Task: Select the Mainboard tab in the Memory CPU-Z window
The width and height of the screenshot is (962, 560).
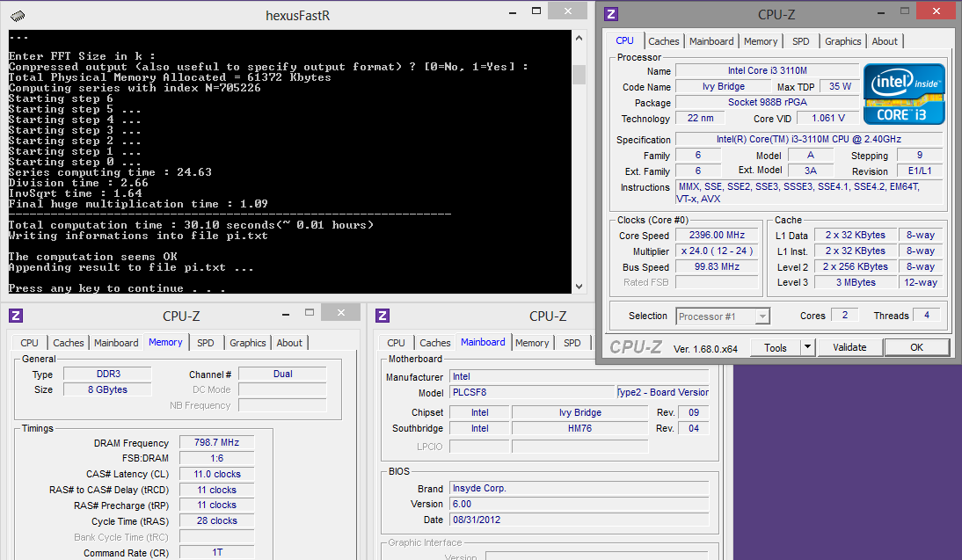Action: coord(116,343)
